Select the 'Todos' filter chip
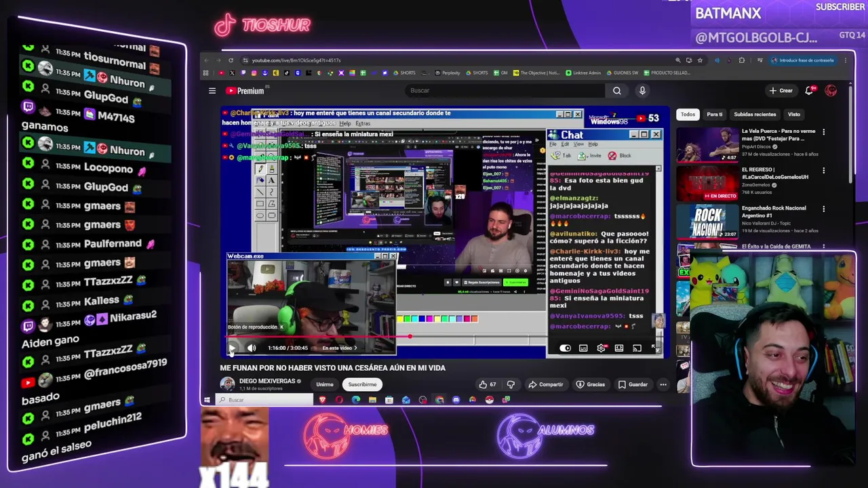868x488 pixels. (x=688, y=115)
